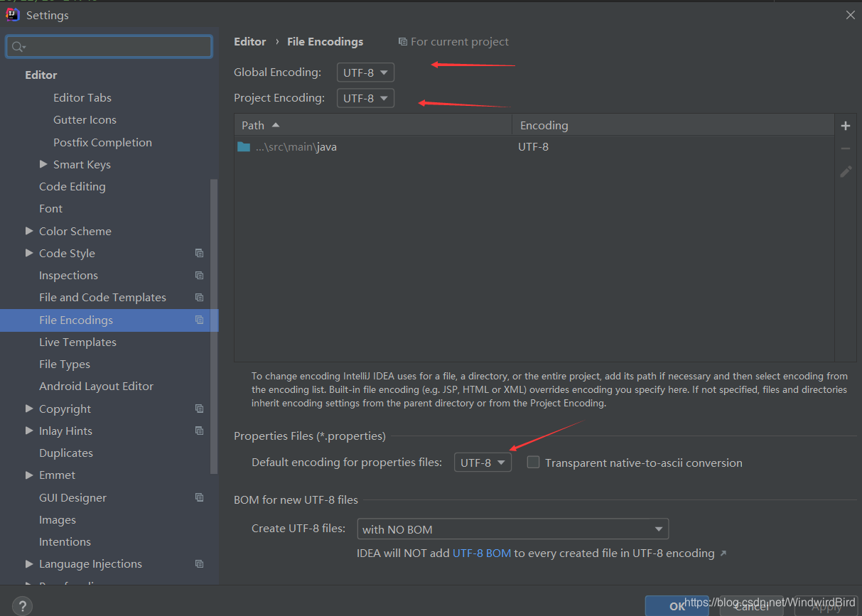This screenshot has width=862, height=616.
Task: Open the Create UTF-8 files dropdown
Action: pyautogui.click(x=512, y=529)
